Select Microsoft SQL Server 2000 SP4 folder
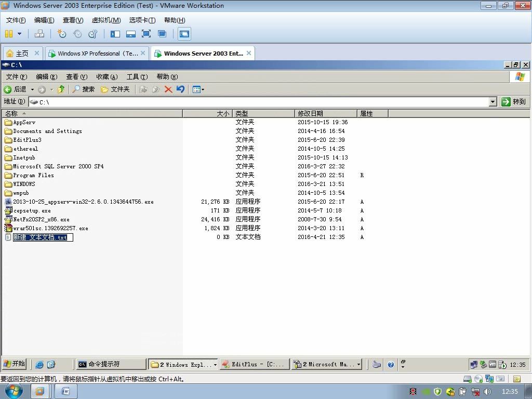 54,166
